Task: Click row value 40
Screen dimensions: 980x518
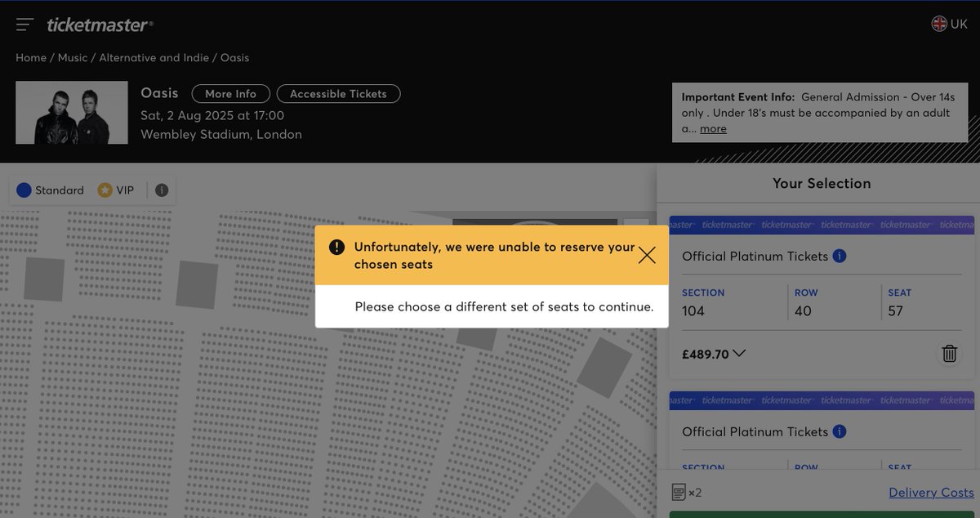Action: [803, 310]
